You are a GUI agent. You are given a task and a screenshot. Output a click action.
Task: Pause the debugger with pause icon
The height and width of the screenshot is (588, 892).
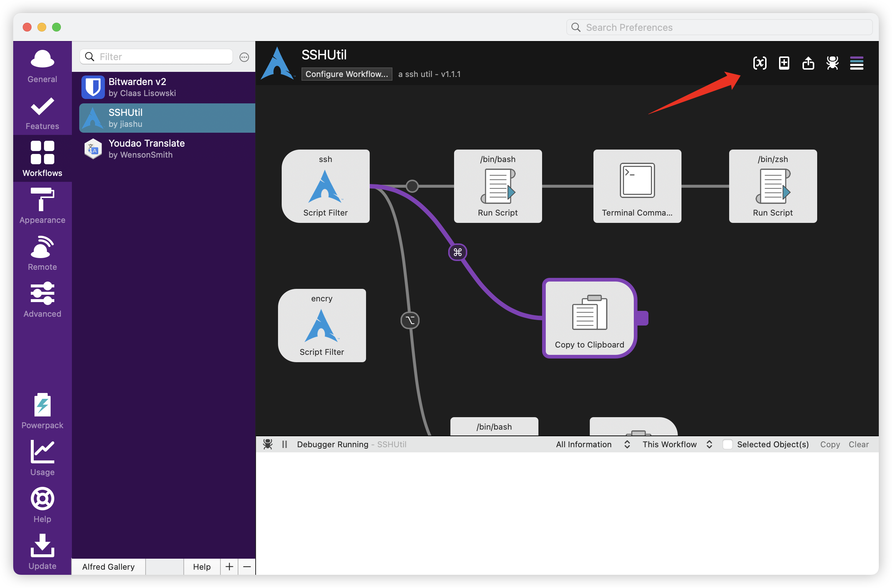(x=284, y=444)
